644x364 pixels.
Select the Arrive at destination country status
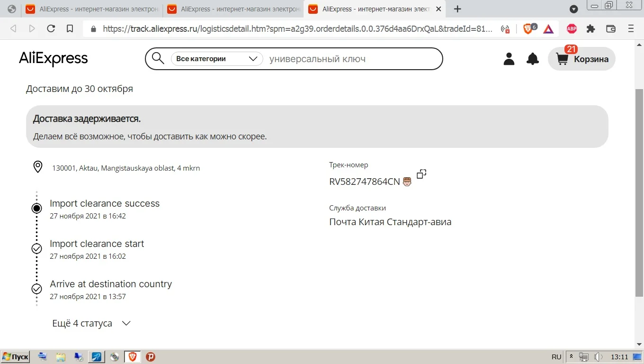(111, 284)
